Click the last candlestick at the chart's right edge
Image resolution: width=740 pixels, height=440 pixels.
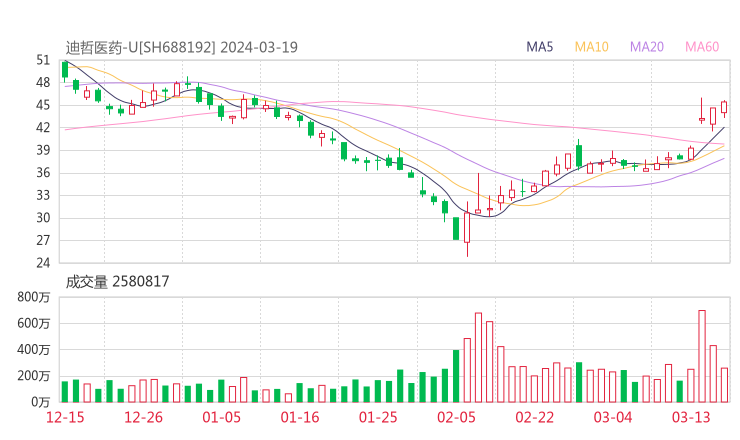(x=724, y=109)
